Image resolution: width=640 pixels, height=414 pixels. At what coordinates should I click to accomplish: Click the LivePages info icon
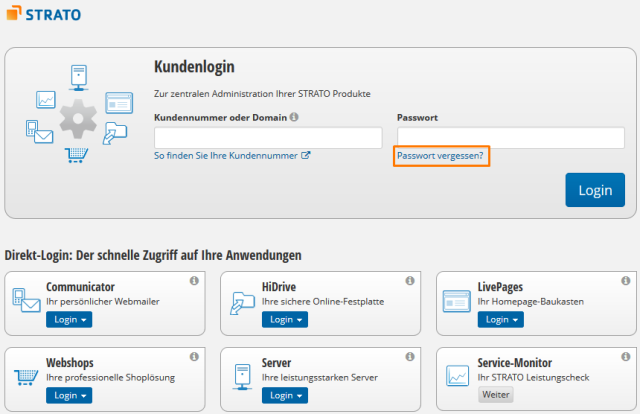(626, 280)
